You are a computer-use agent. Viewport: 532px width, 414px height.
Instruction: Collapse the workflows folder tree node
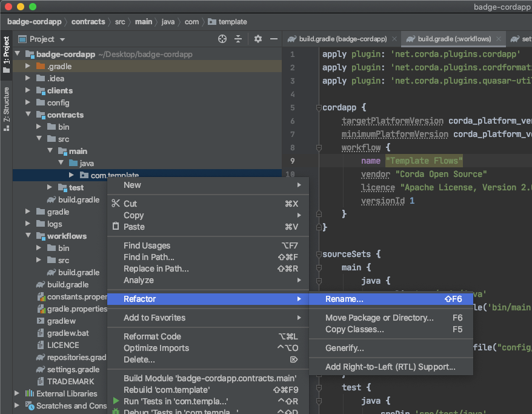[28, 236]
